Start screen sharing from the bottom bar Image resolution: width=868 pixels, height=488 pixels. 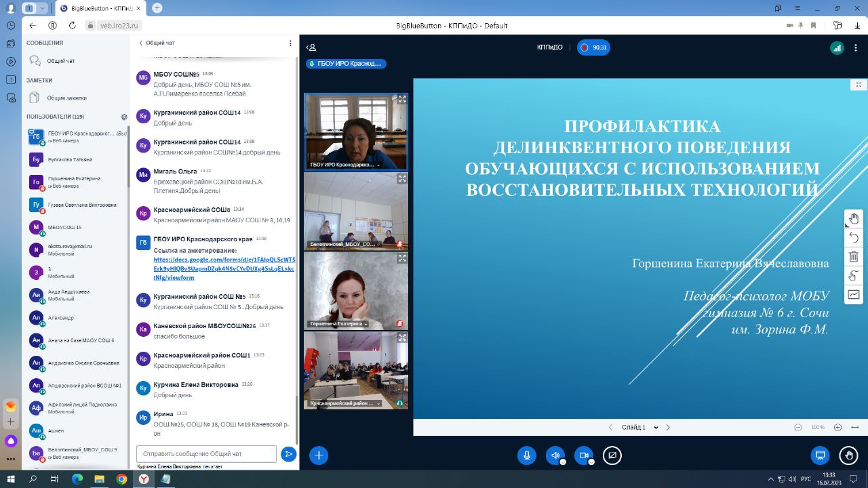click(612, 455)
